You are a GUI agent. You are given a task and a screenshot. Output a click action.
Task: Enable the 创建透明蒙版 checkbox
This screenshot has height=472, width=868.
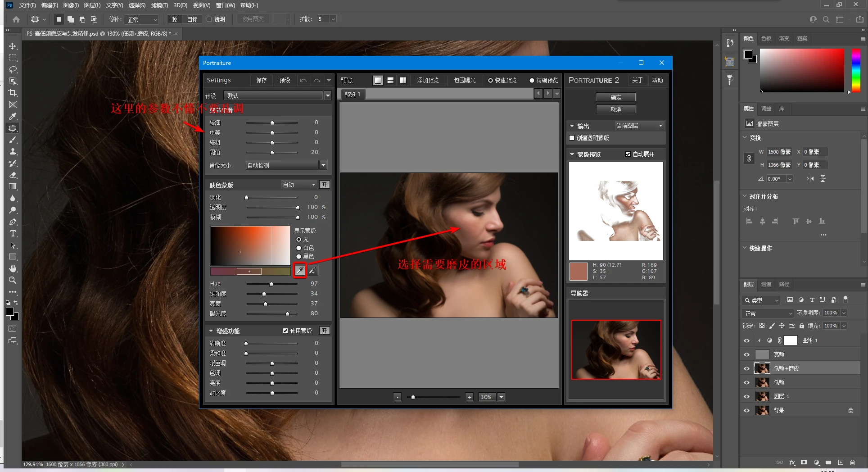572,138
